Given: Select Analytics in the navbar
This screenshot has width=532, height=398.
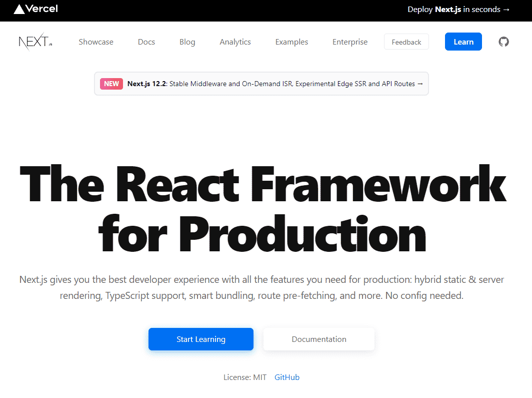Looking at the screenshot, I should (x=235, y=42).
